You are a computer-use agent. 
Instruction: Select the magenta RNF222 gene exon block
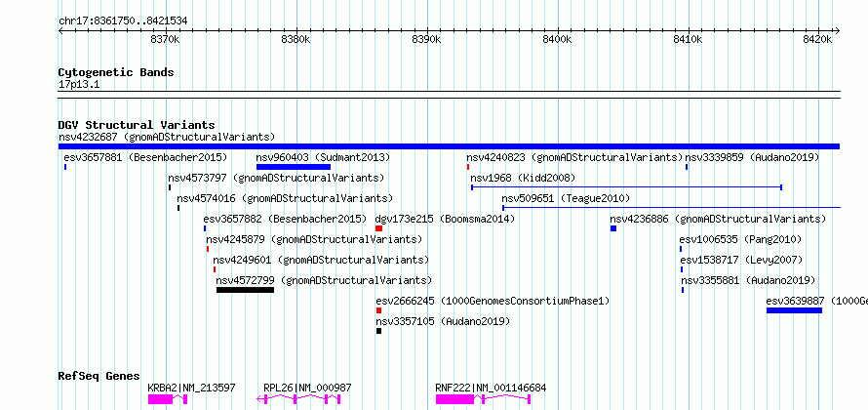(455, 399)
